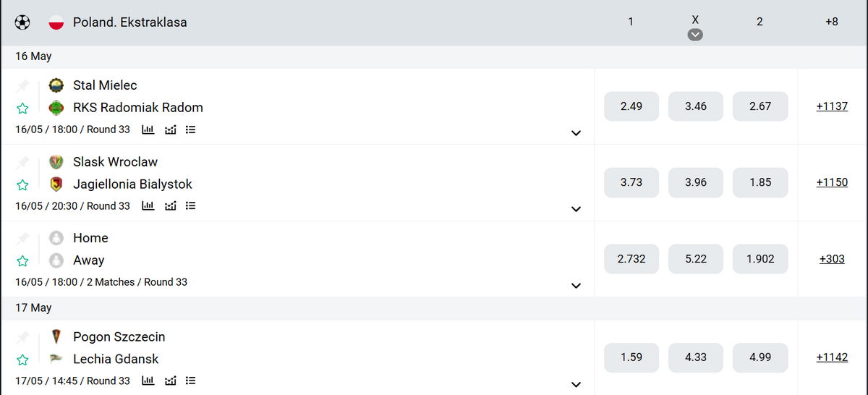
Task: Favorite the Pogon Szczecin vs Lechia match
Action: click(22, 360)
